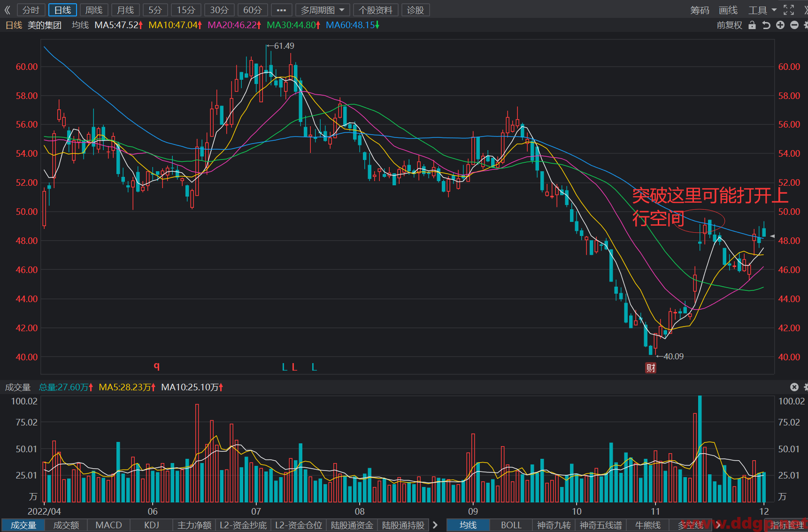Collapse the left panel using the double-chevron icon

pos(7,10)
